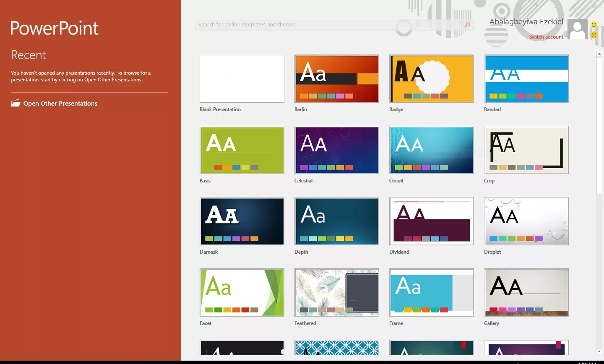604x364 pixels.
Task: Open the account profile picture
Action: click(578, 29)
